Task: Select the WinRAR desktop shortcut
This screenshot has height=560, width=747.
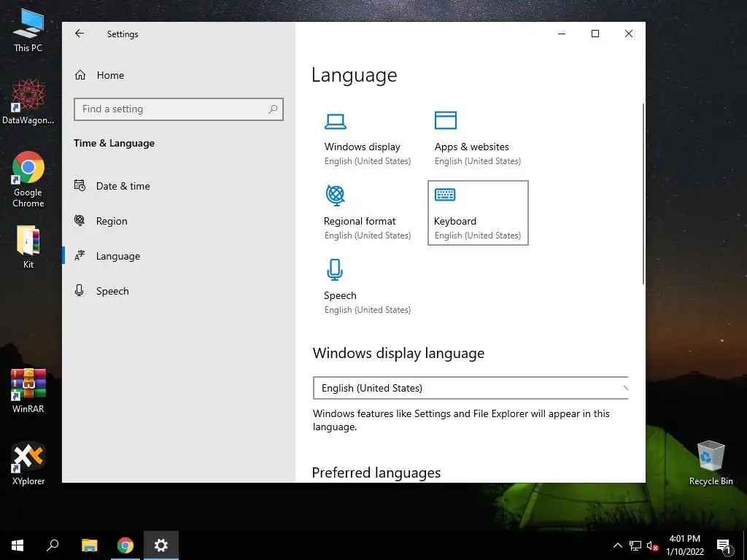Action: (x=28, y=391)
